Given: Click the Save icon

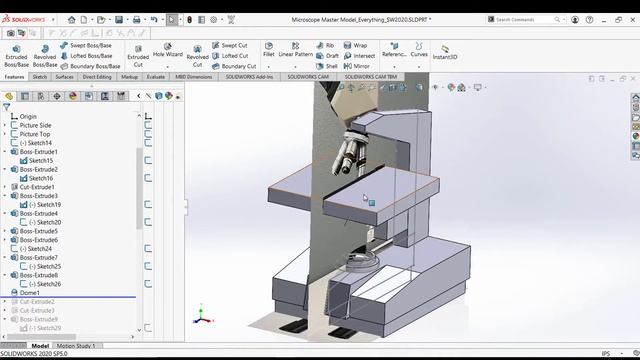Looking at the screenshot, I should pos(118,20).
